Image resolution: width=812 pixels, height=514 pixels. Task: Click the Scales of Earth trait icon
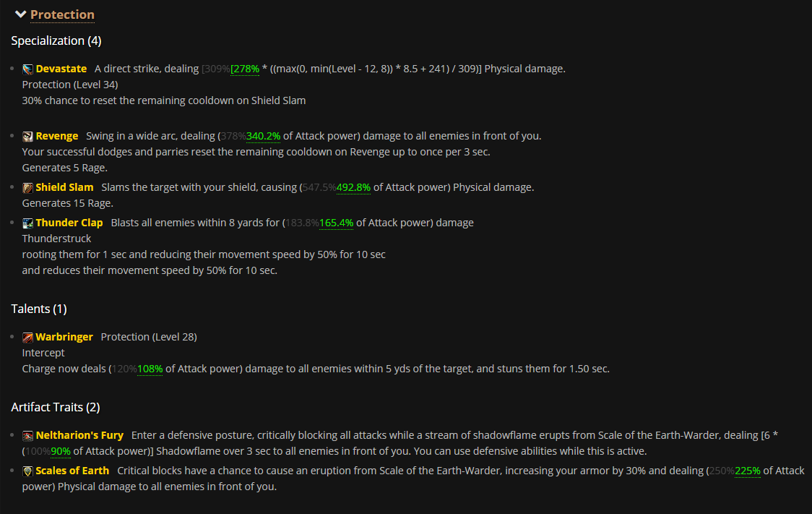(27, 471)
